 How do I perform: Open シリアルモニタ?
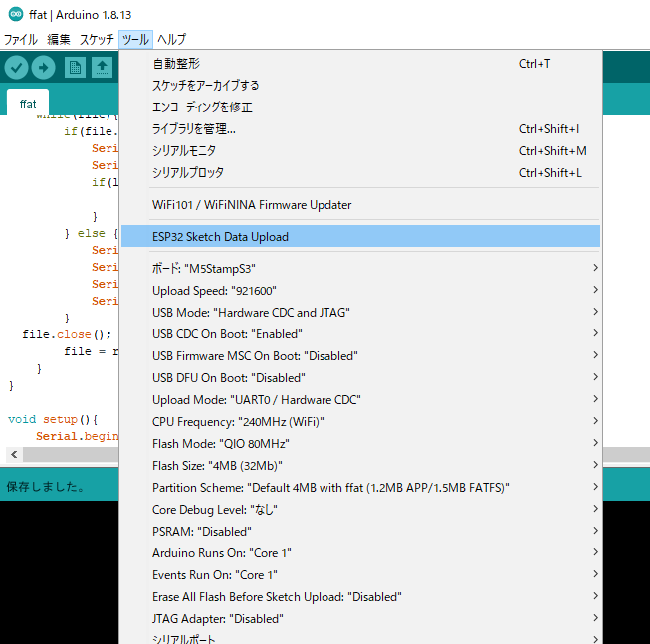[360, 151]
